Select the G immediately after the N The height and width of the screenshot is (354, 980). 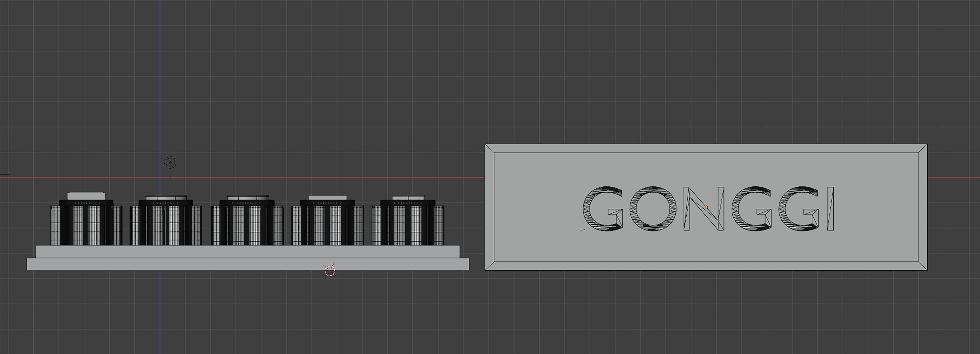(752, 209)
